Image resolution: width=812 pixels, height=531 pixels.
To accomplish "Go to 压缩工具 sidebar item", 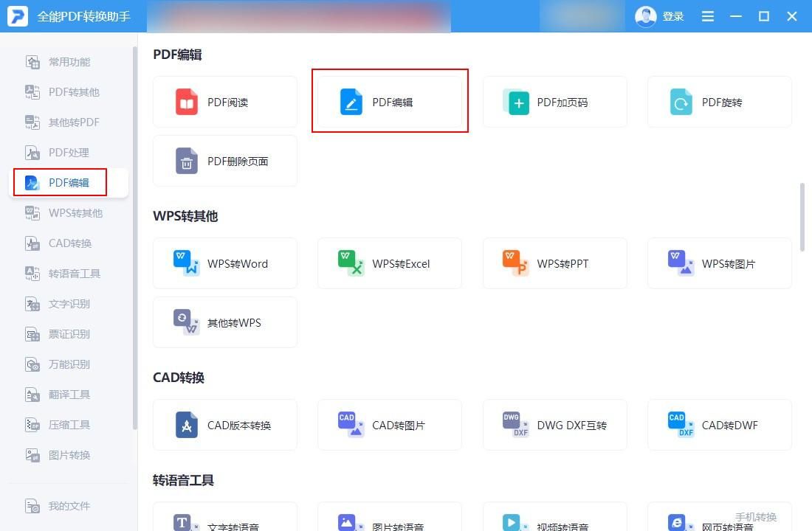I will tap(69, 425).
